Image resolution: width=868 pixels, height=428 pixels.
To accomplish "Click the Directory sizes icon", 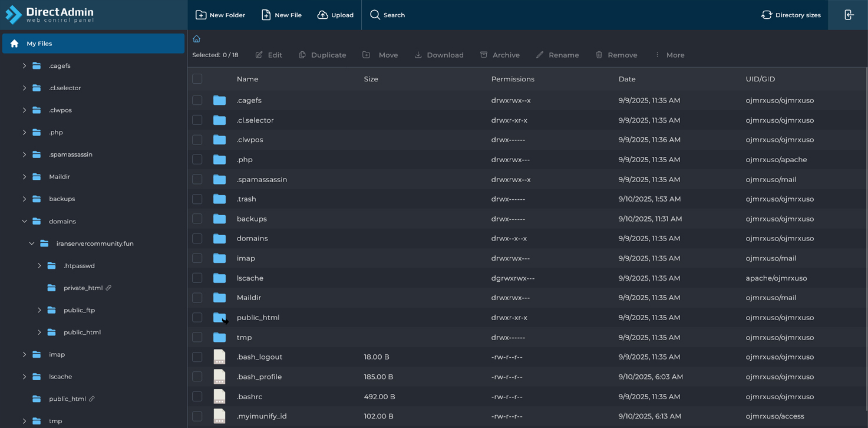I will [767, 15].
